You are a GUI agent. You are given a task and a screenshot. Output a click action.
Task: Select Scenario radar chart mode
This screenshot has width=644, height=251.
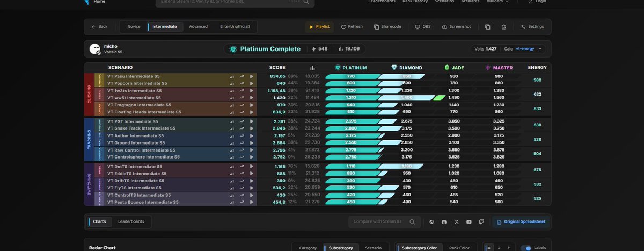click(373, 248)
